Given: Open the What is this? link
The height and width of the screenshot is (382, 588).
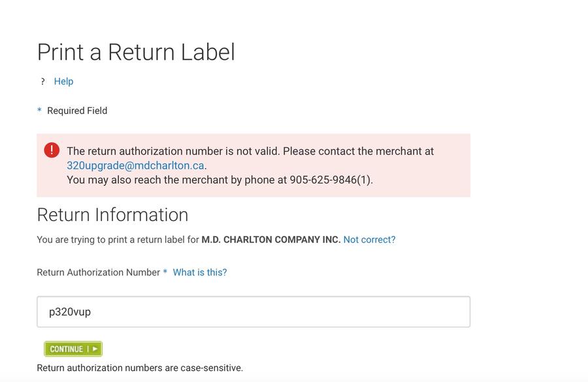Looking at the screenshot, I should (x=200, y=272).
